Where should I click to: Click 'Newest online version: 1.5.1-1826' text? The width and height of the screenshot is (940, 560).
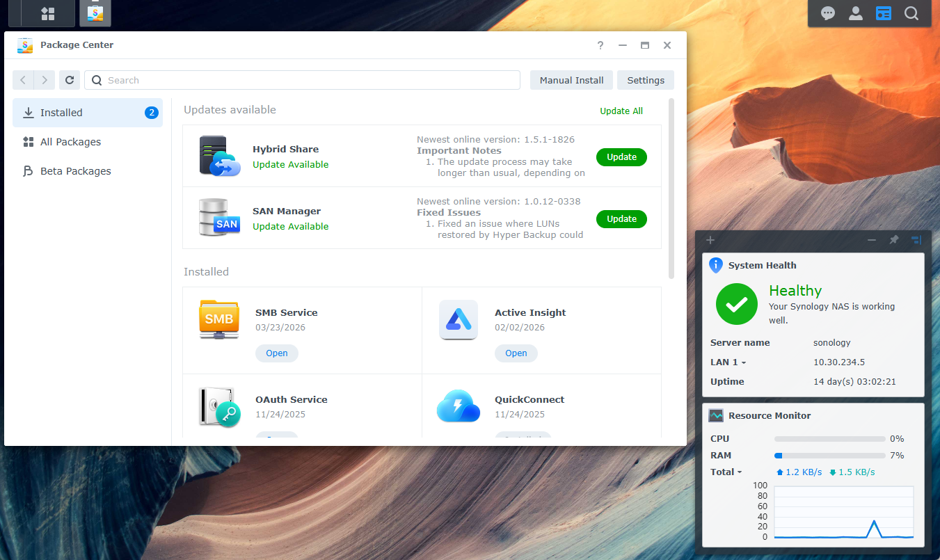coord(495,140)
